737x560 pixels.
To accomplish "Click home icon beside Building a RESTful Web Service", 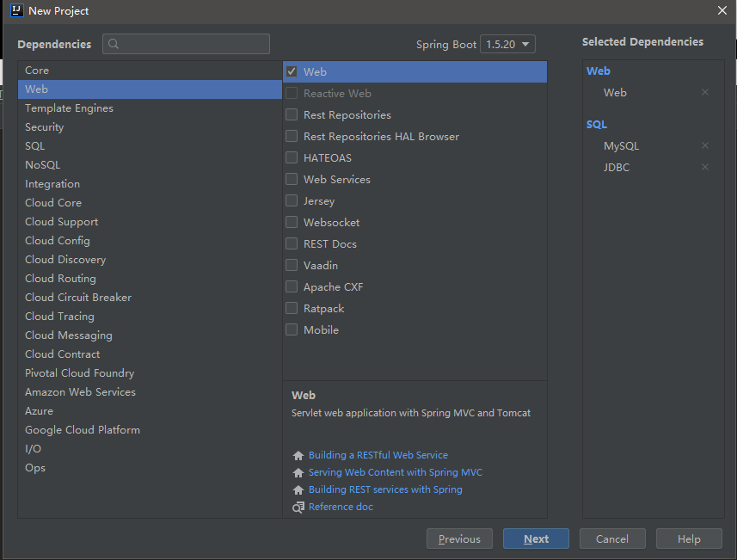I will pos(298,455).
